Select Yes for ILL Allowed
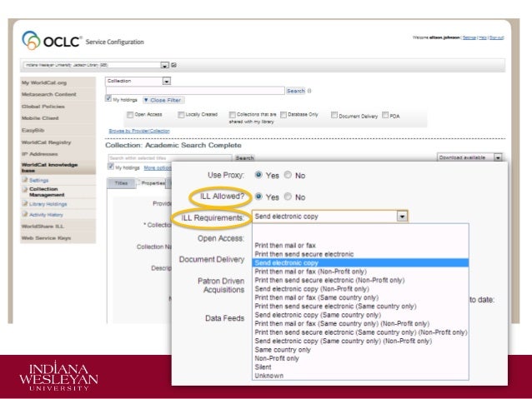This screenshot has height=399, width=532. coord(258,197)
